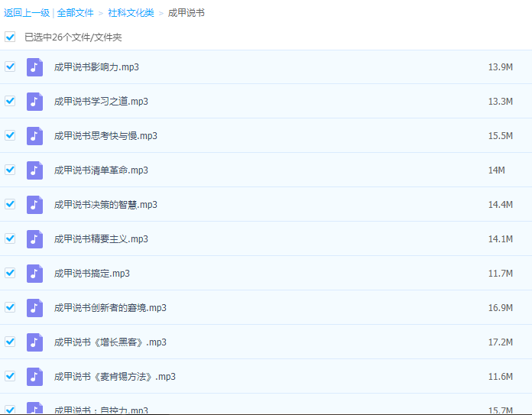Toggle the select-all checkbox at the top
The image size is (532, 415).
[x=10, y=37]
